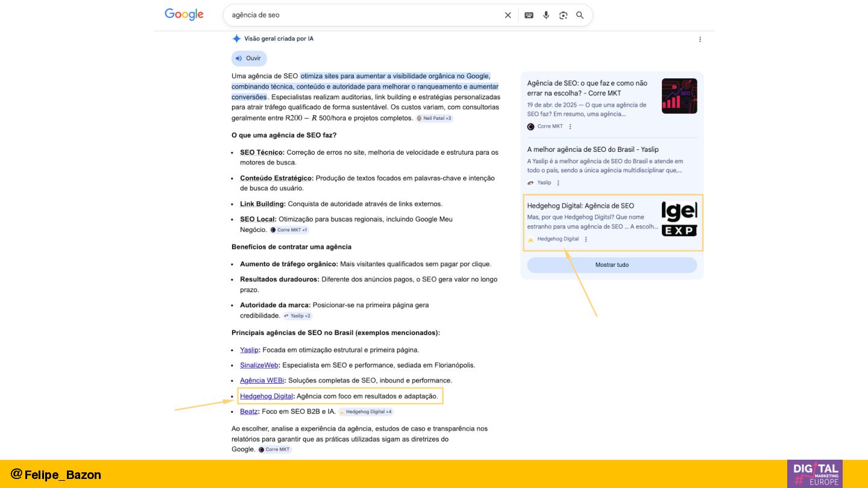The height and width of the screenshot is (488, 868).
Task: Open options for Hedgehog Digital source card
Action: [x=586, y=239]
